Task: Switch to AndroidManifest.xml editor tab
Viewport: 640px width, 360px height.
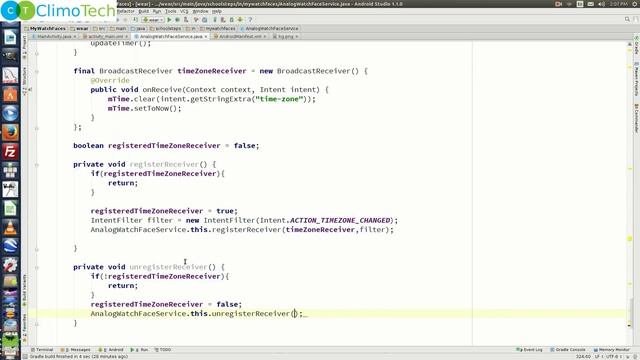Action: [x=240, y=36]
